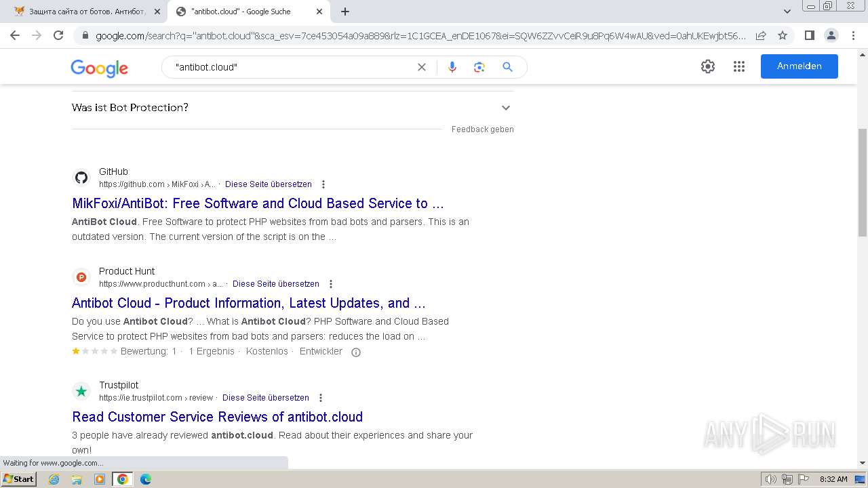Click 'Bewertung: 1' rating text
Screen dimensions: 868x488
point(149,352)
